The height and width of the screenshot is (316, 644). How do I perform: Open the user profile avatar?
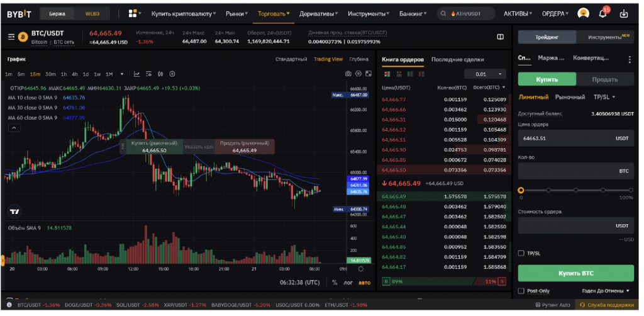(x=583, y=13)
